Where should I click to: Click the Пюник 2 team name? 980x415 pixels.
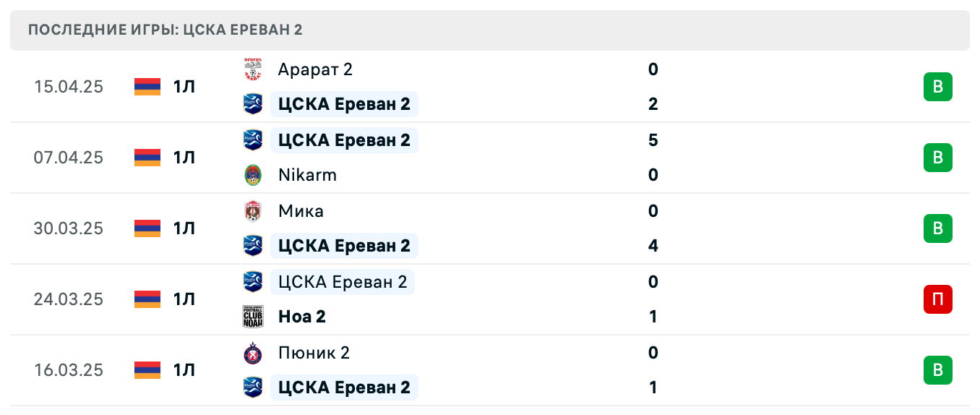pos(314,353)
